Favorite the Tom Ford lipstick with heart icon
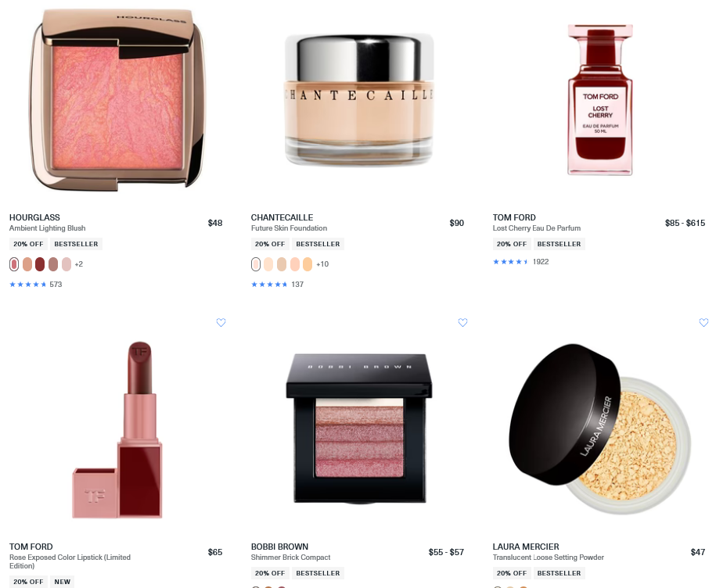 click(221, 322)
